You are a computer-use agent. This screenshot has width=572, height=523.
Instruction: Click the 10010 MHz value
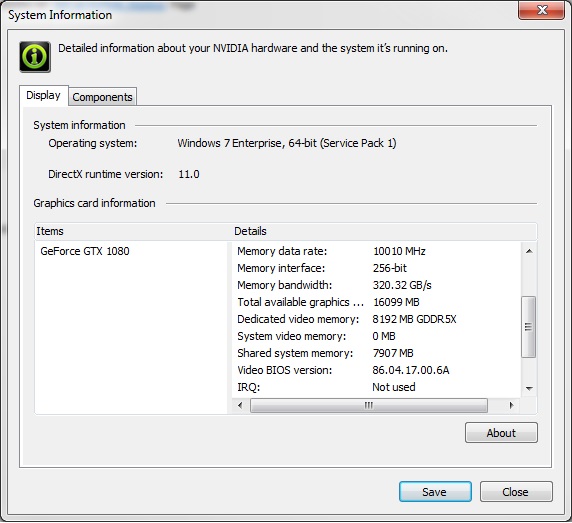399,251
